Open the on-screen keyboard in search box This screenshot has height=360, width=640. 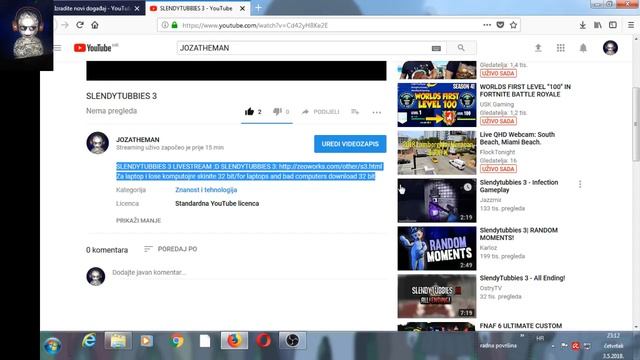click(436, 48)
